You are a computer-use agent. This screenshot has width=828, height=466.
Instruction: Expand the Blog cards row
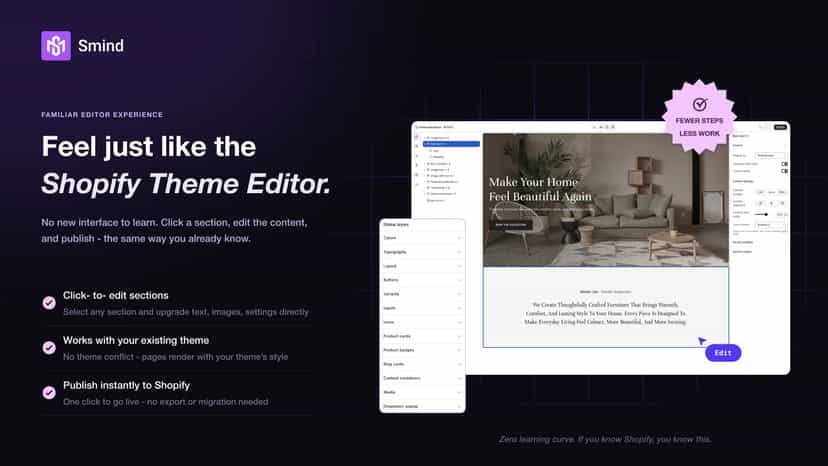(422, 364)
